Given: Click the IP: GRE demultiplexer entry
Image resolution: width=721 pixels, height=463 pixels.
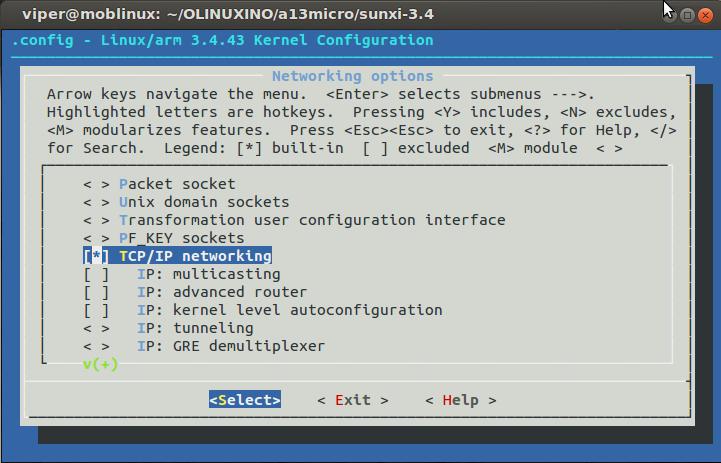Looking at the screenshot, I should pos(230,346).
